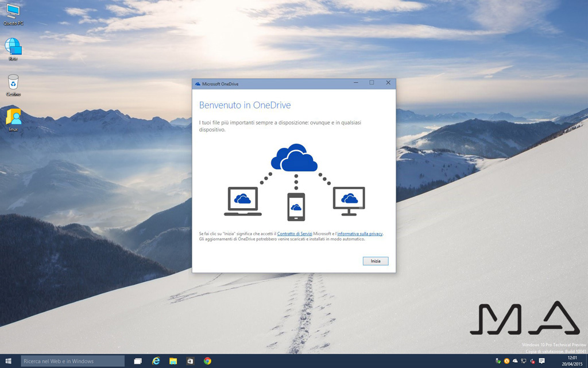Screen dimensions: 588x368
Task: Click the taskbar clock showing 12:01
Action: (x=572, y=361)
